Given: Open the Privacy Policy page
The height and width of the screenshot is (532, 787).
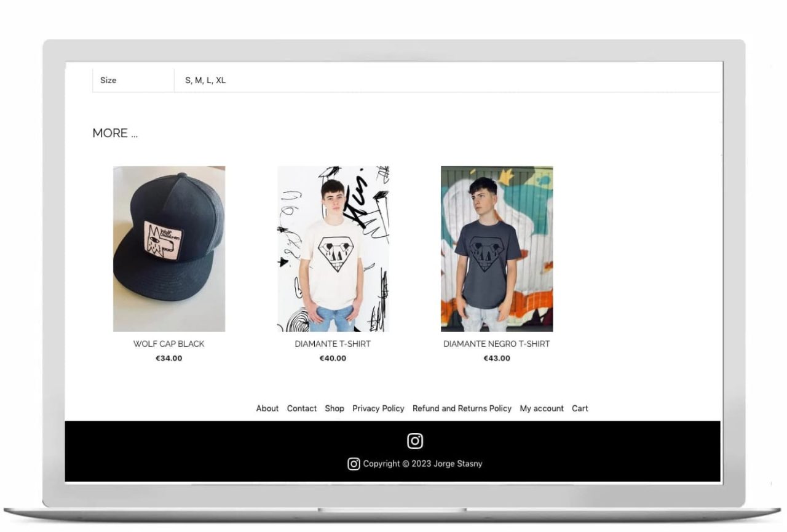Looking at the screenshot, I should click(378, 408).
